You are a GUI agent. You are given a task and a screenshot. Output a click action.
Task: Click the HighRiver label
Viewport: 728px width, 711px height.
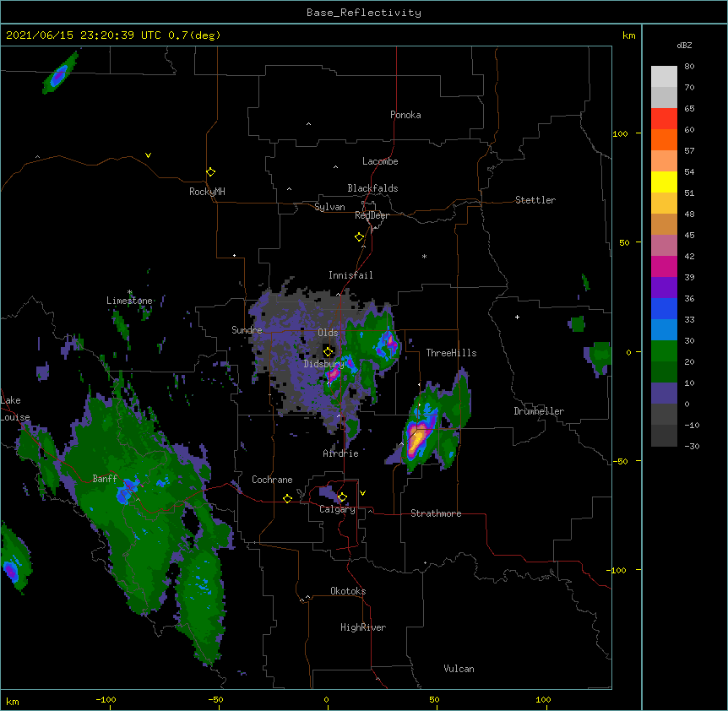coord(363,627)
